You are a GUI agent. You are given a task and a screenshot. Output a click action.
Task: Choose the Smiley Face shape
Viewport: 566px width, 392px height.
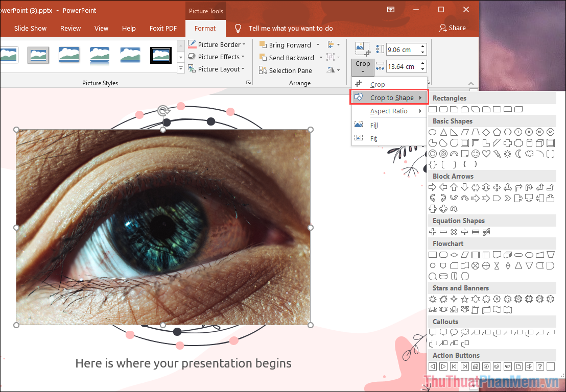click(x=475, y=154)
